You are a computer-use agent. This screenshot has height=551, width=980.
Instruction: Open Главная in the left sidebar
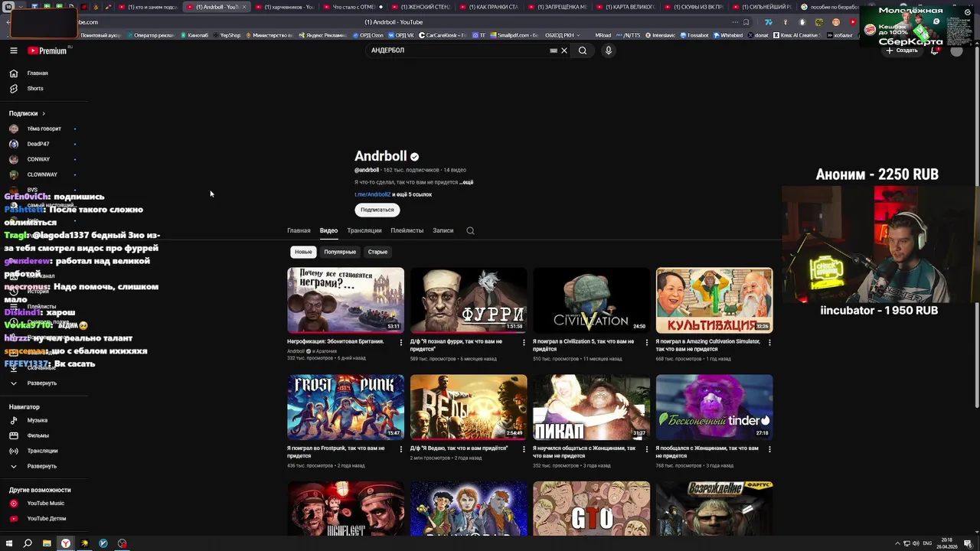(37, 73)
